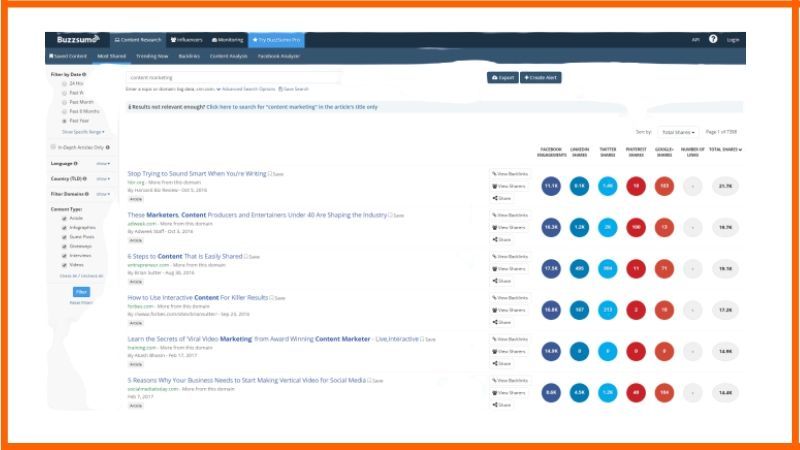
Task: Open the Content Research tab
Action: pos(138,40)
